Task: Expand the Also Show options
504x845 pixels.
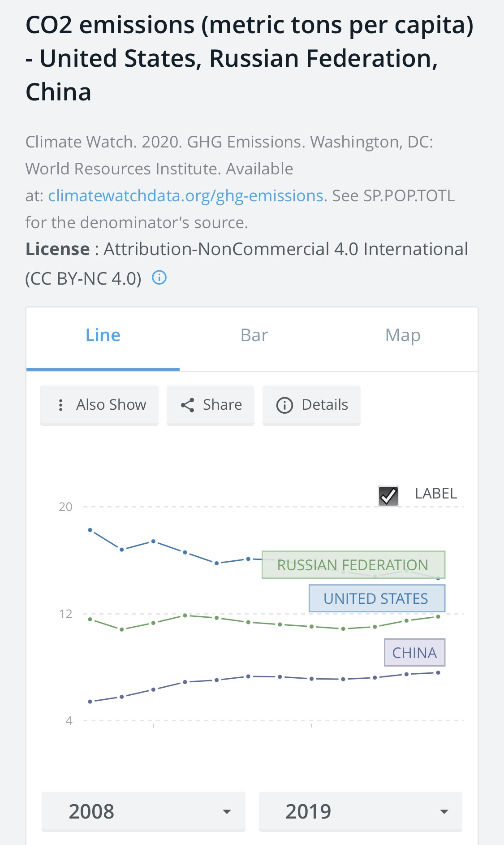Action: coord(99,405)
